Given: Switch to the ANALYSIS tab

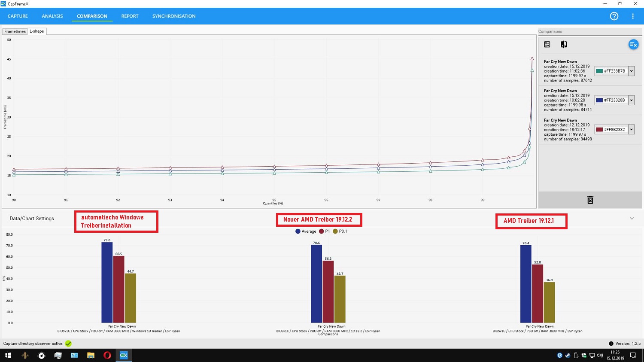Looking at the screenshot, I should (52, 16).
